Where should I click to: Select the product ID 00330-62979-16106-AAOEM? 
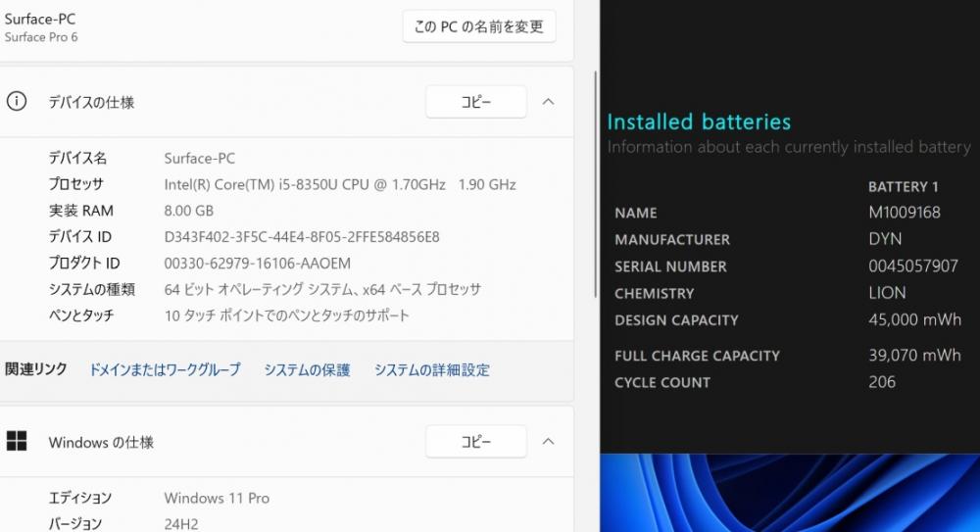[x=257, y=264]
